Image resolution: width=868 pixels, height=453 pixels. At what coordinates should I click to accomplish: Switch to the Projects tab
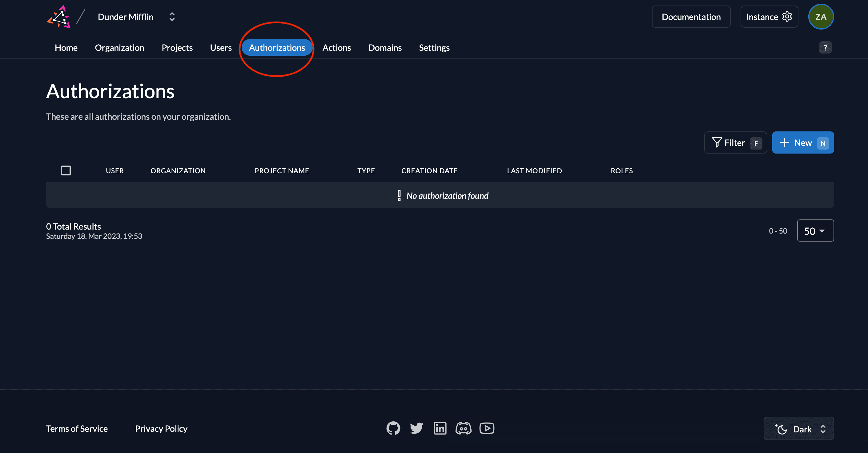tap(177, 48)
